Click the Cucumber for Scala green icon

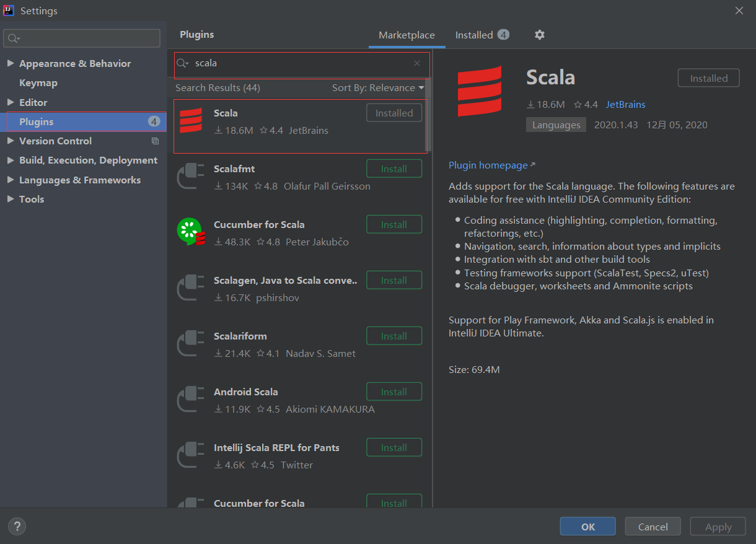click(x=191, y=232)
